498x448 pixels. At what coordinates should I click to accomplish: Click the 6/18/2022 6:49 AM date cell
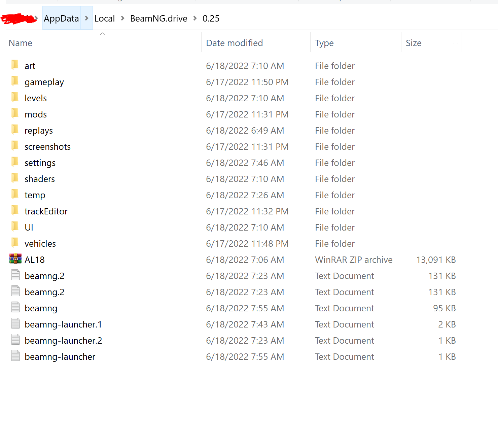tap(245, 131)
